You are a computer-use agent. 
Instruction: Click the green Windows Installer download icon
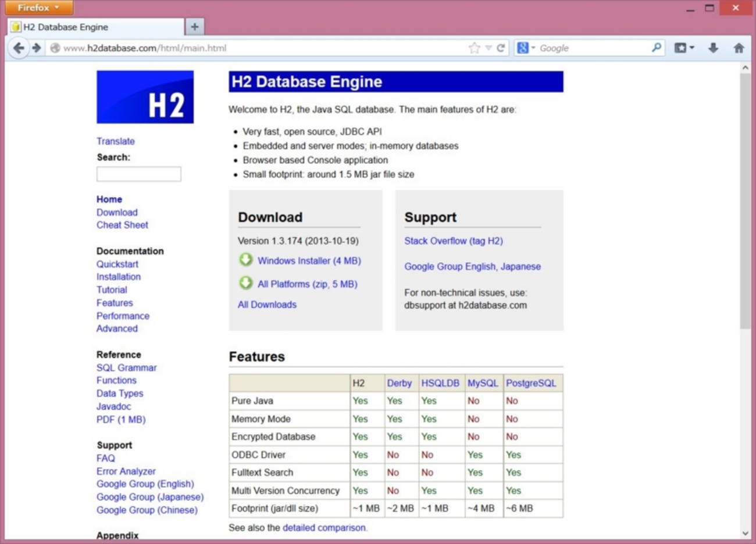pyautogui.click(x=246, y=260)
